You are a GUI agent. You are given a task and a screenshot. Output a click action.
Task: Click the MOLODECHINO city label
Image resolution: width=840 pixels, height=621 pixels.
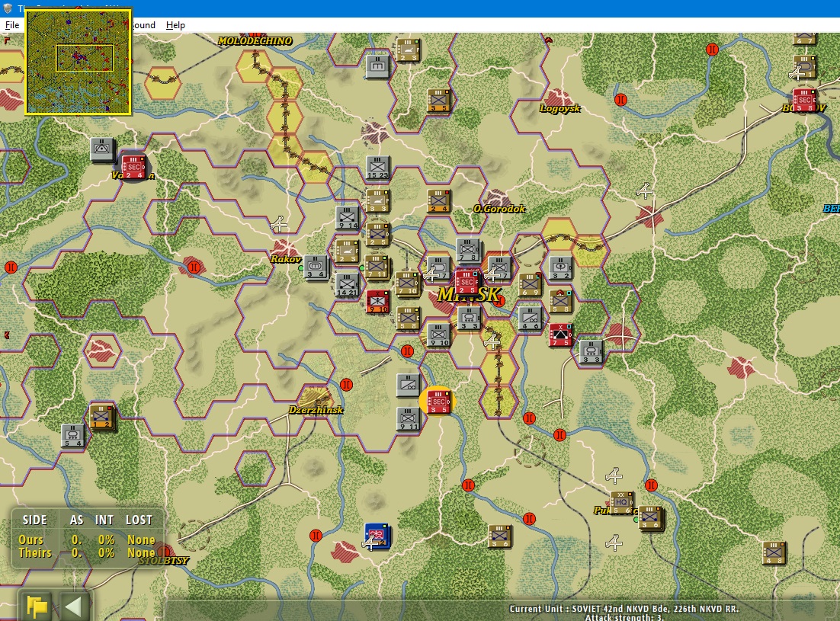[x=255, y=40]
